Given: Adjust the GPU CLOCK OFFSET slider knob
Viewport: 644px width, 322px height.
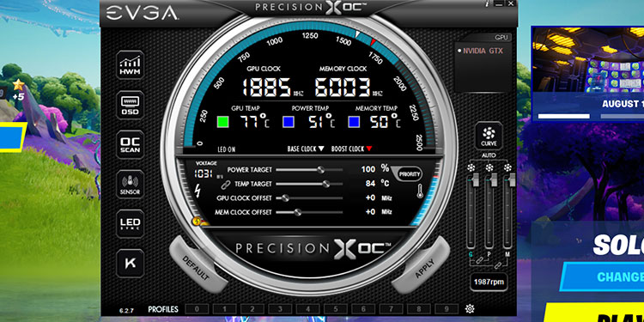Looking at the screenshot, I should point(284,198).
